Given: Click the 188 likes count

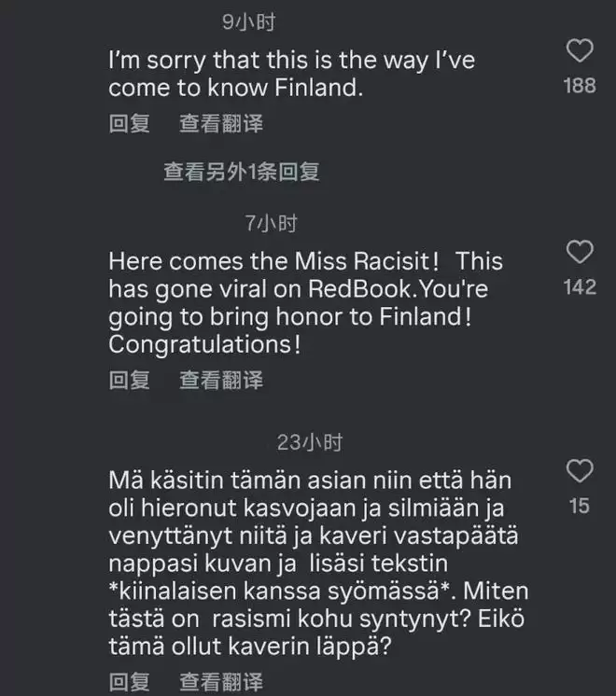Looking at the screenshot, I should [x=580, y=86].
